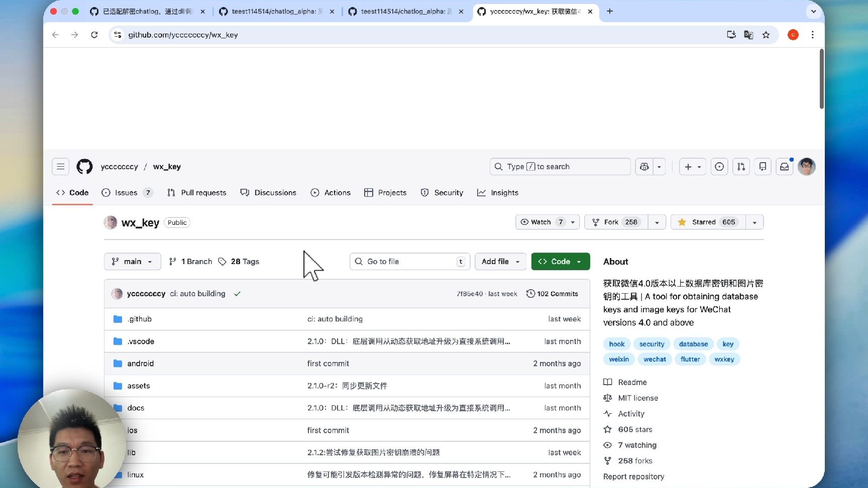View site information icon in address bar
The image size is (868, 488).
(x=118, y=35)
